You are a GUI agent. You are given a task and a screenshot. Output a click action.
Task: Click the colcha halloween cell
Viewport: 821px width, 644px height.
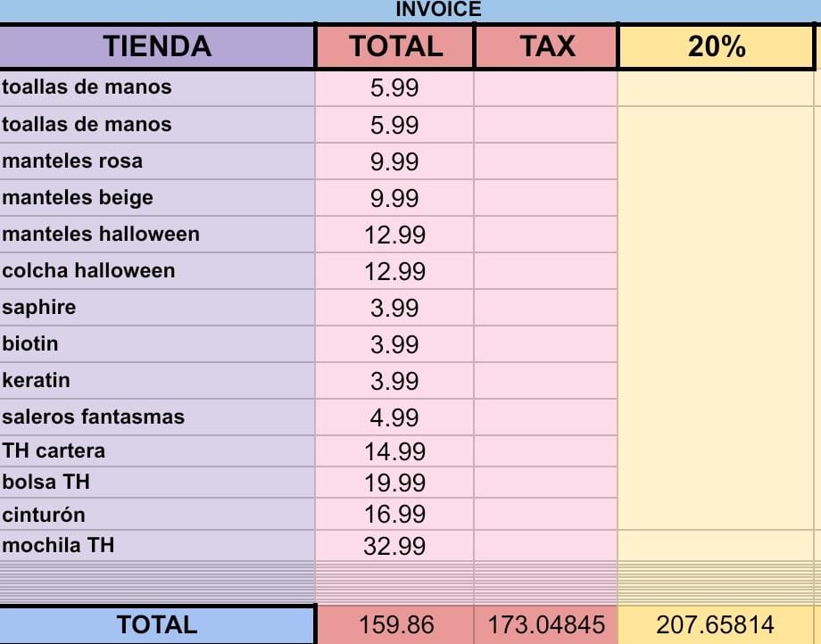(157, 271)
